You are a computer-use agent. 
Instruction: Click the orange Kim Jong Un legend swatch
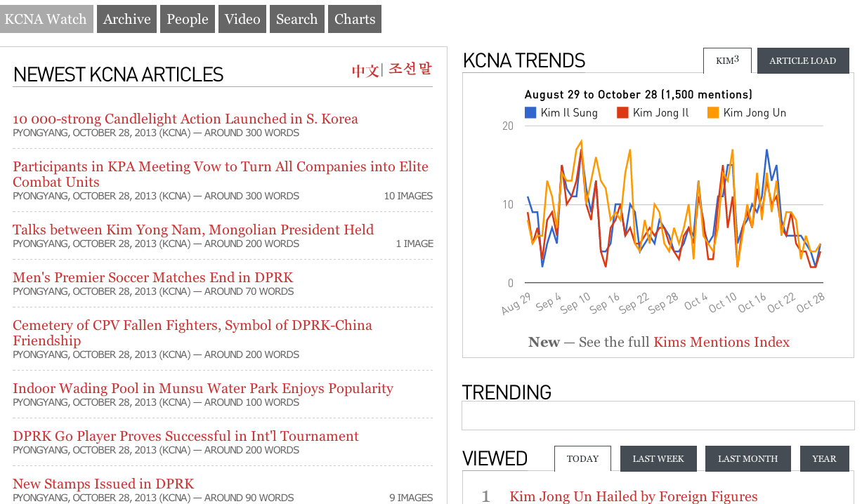click(x=713, y=112)
